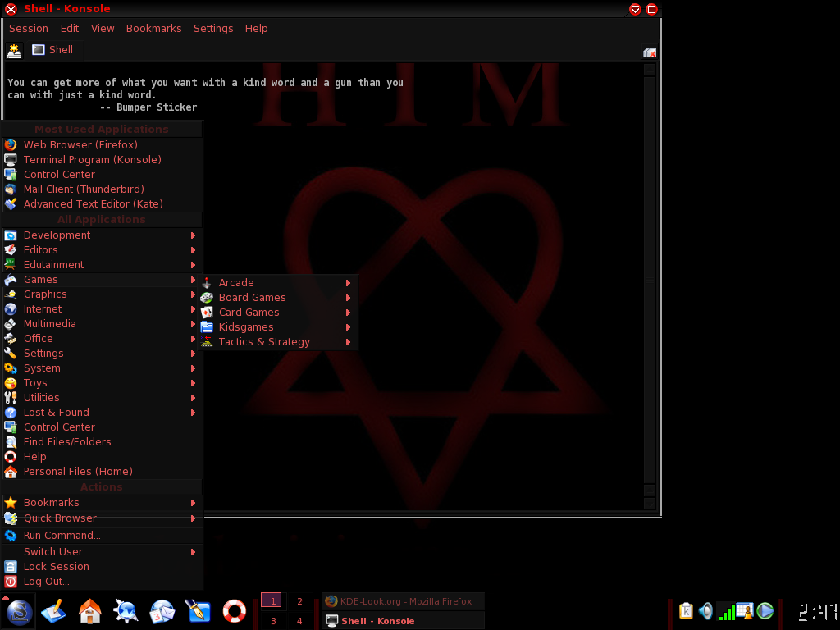Expand the Toys submenu

(x=102, y=383)
